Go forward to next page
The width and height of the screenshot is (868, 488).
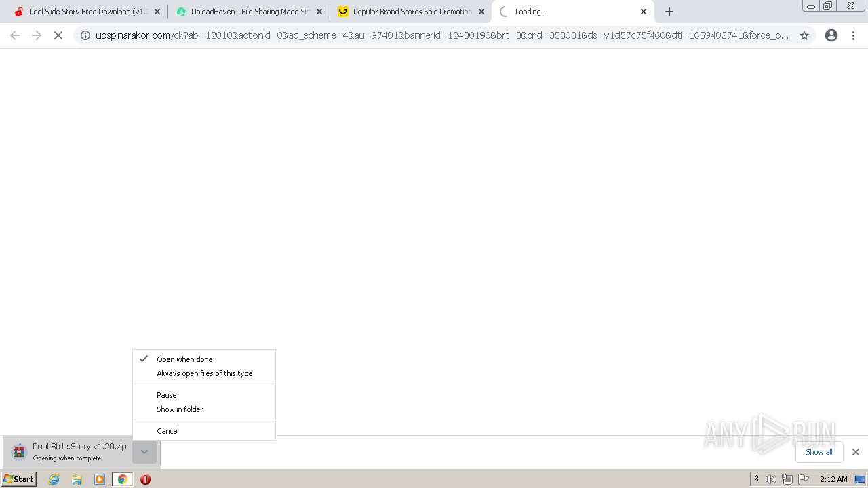click(37, 35)
